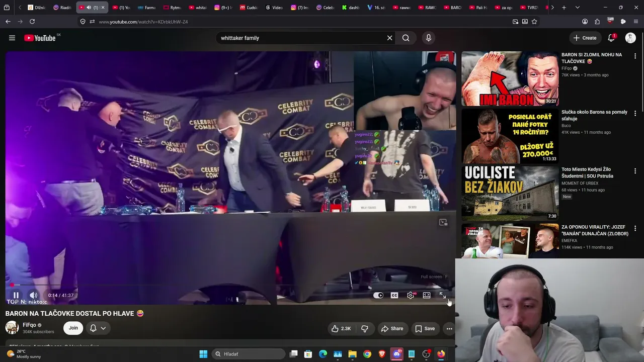This screenshot has width=644, height=362.
Task: Pause the playing video
Action: point(16,295)
